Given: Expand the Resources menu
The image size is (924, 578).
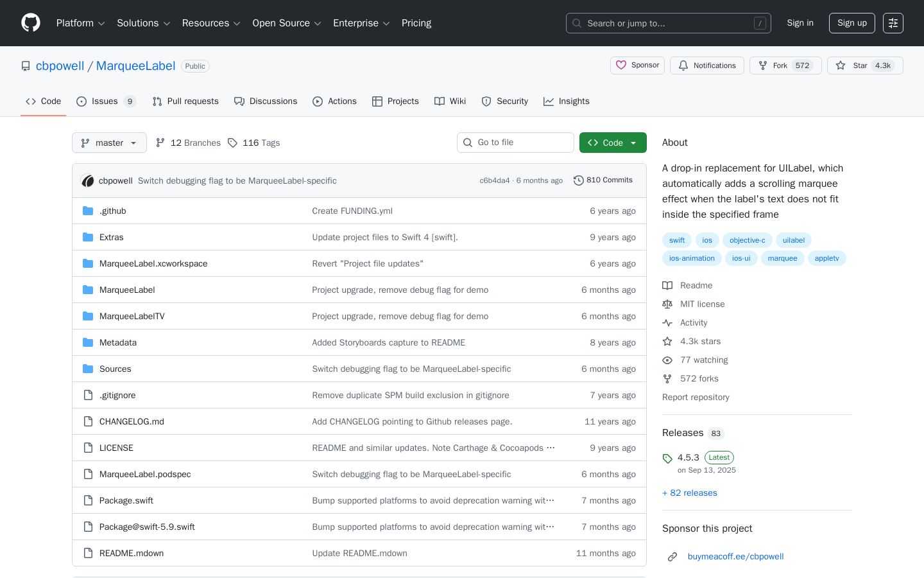Looking at the screenshot, I should [211, 23].
